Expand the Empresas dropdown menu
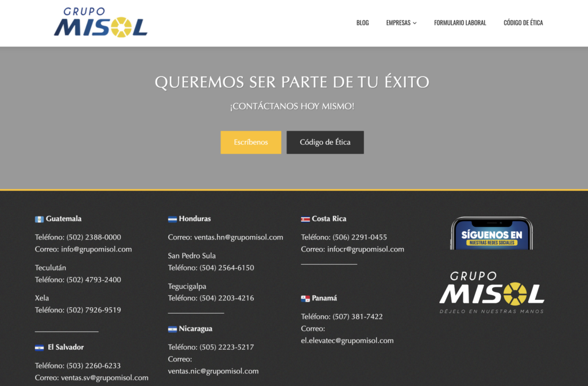Image resolution: width=588 pixels, height=386 pixels. (401, 23)
